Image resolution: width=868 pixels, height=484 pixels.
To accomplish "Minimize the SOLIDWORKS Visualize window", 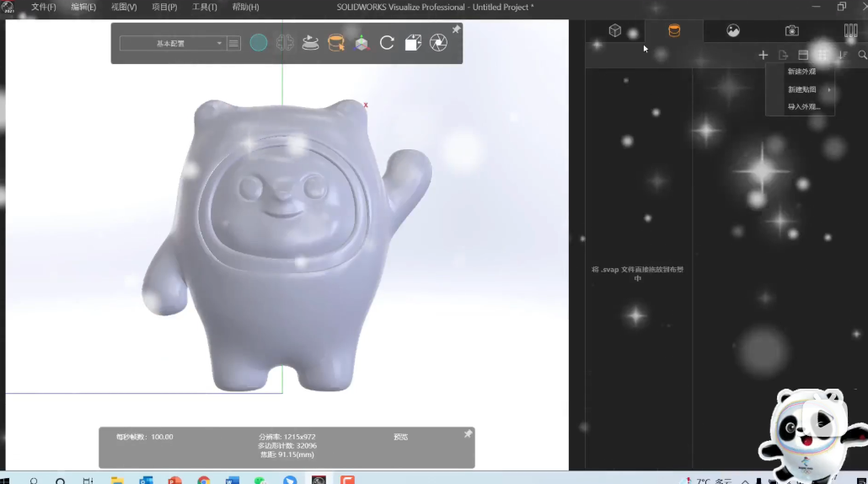I will pos(816,7).
